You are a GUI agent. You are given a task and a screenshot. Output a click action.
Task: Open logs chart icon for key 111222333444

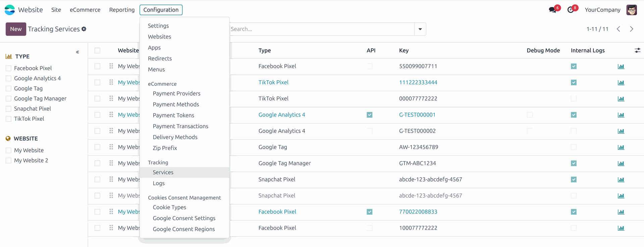tap(621, 83)
